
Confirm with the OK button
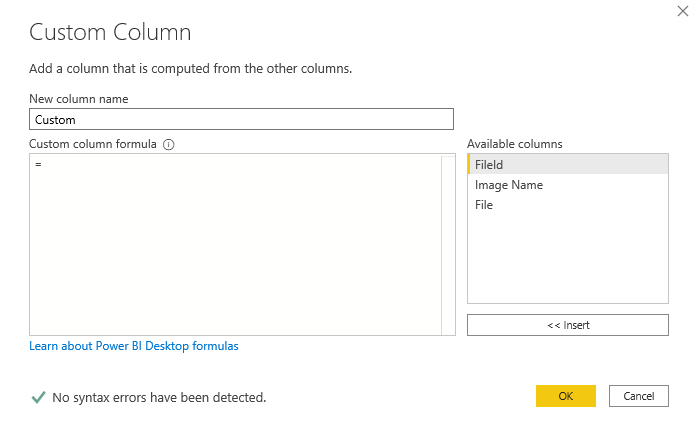pos(565,396)
